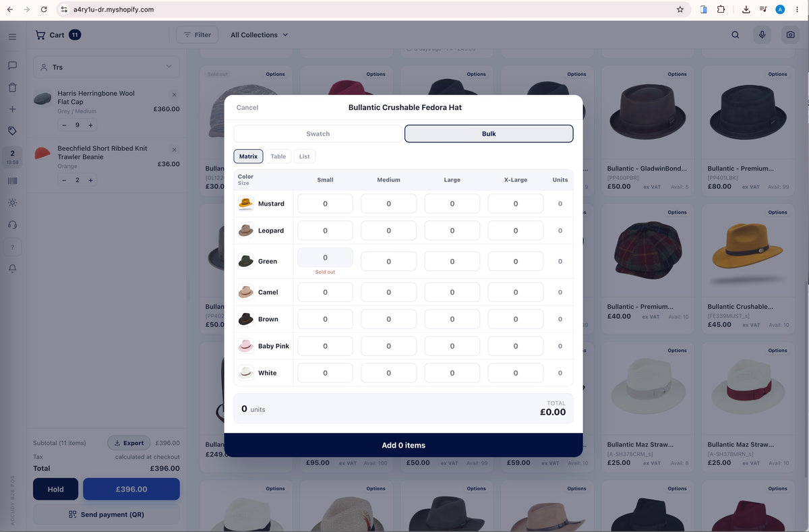
Task: Switch to Table view
Action: point(278,156)
